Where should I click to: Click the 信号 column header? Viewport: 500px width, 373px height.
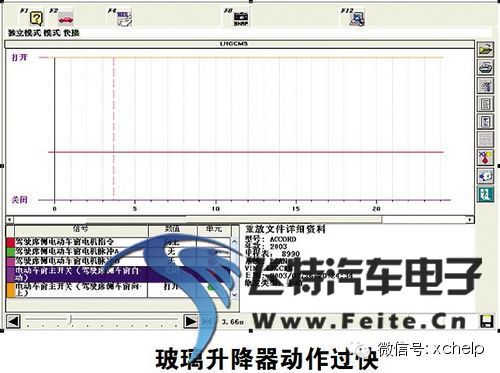(81, 229)
